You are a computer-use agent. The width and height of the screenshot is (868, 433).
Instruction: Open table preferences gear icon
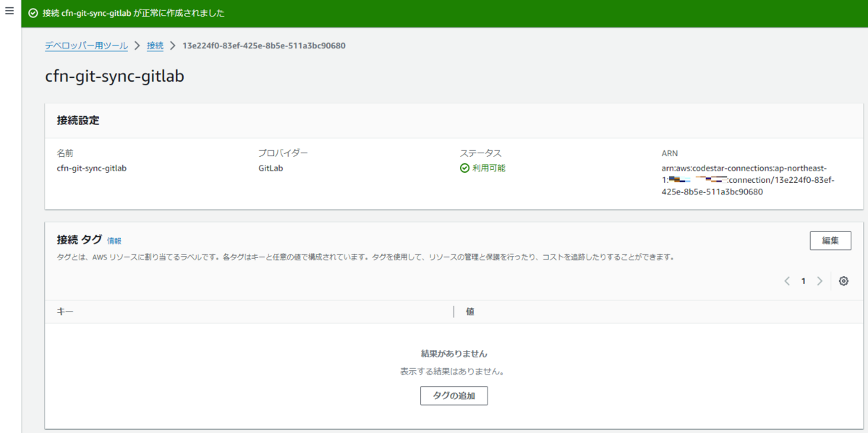click(x=843, y=281)
